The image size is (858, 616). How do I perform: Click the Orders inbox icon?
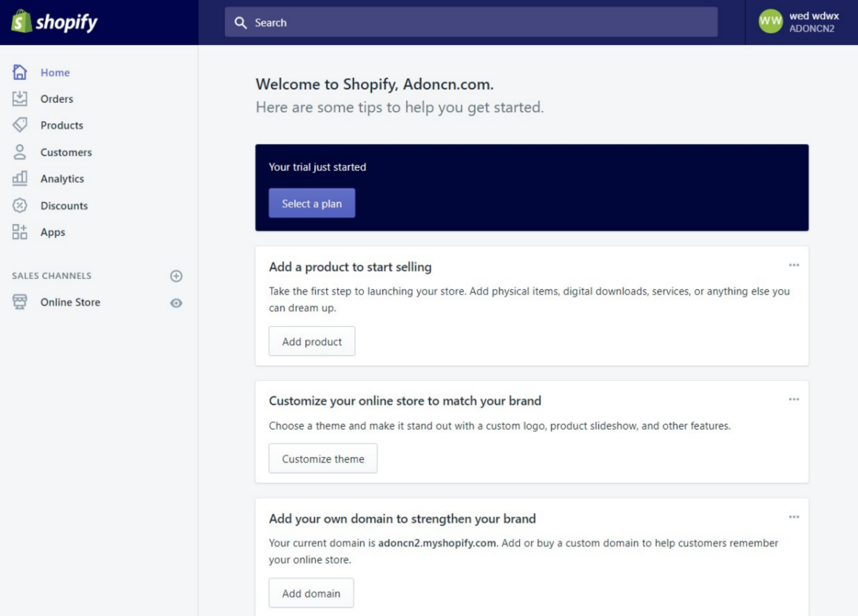click(20, 99)
